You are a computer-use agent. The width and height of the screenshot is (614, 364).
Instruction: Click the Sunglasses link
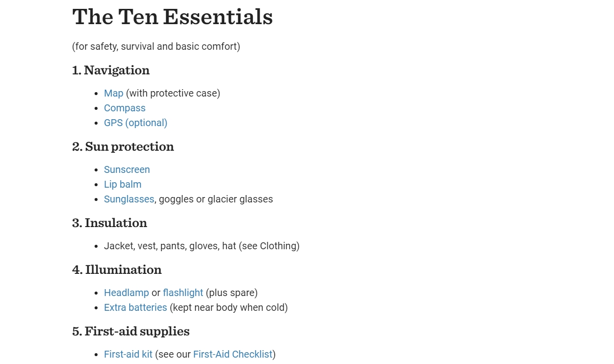[x=129, y=199]
